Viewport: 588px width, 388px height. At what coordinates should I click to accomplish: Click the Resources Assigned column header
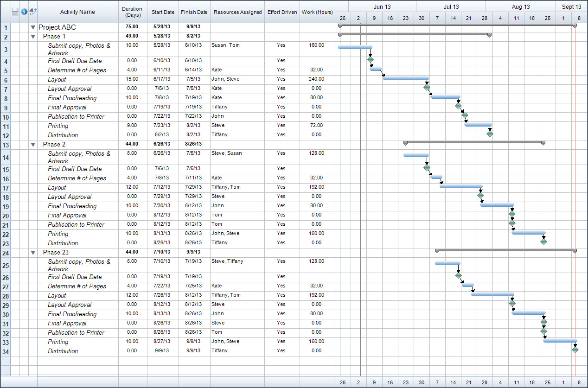(x=237, y=12)
